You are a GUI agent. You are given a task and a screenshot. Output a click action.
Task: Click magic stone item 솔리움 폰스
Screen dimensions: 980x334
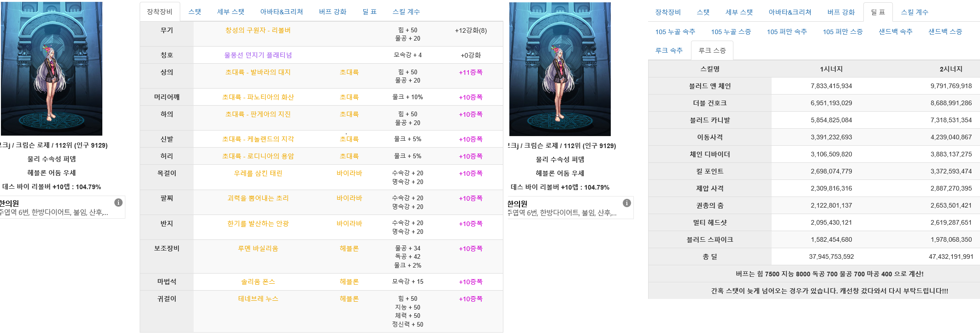(x=258, y=281)
